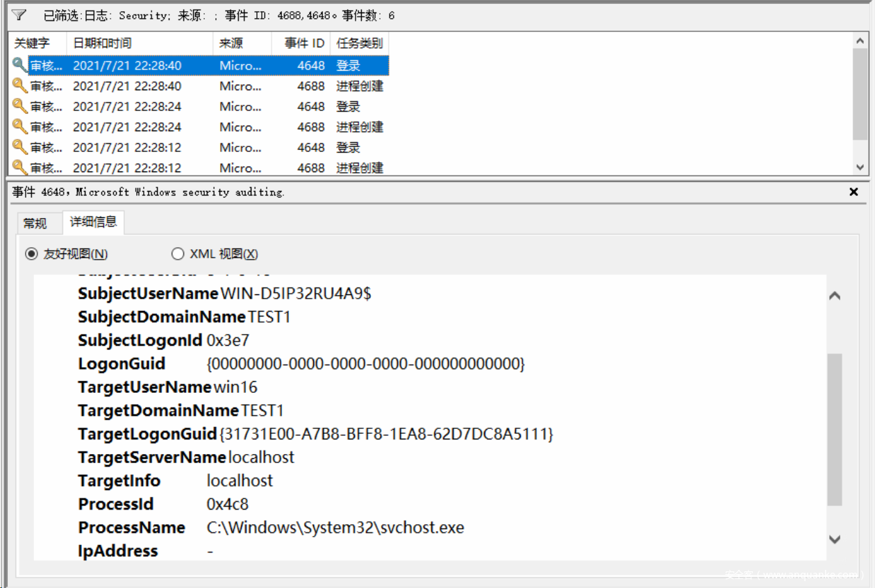Click the details pane scrollbar thumb
The height and width of the screenshot is (588, 875).
tap(835, 429)
